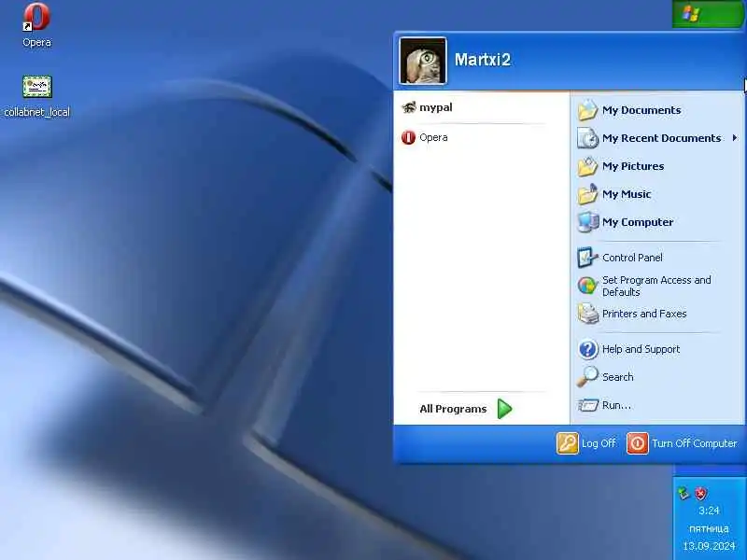Click the Set Program Access globe icon
Viewport: 747px width, 560px height.
click(x=587, y=286)
